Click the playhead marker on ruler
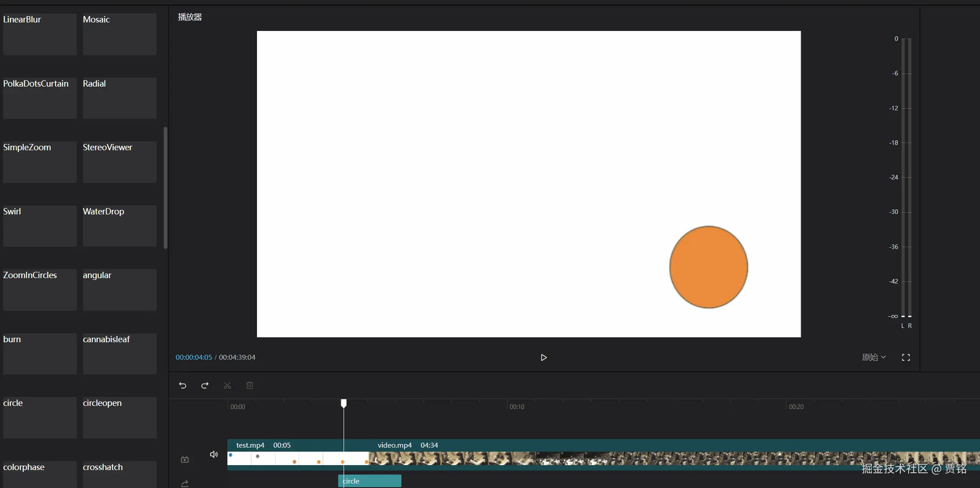The height and width of the screenshot is (488, 980). (344, 403)
